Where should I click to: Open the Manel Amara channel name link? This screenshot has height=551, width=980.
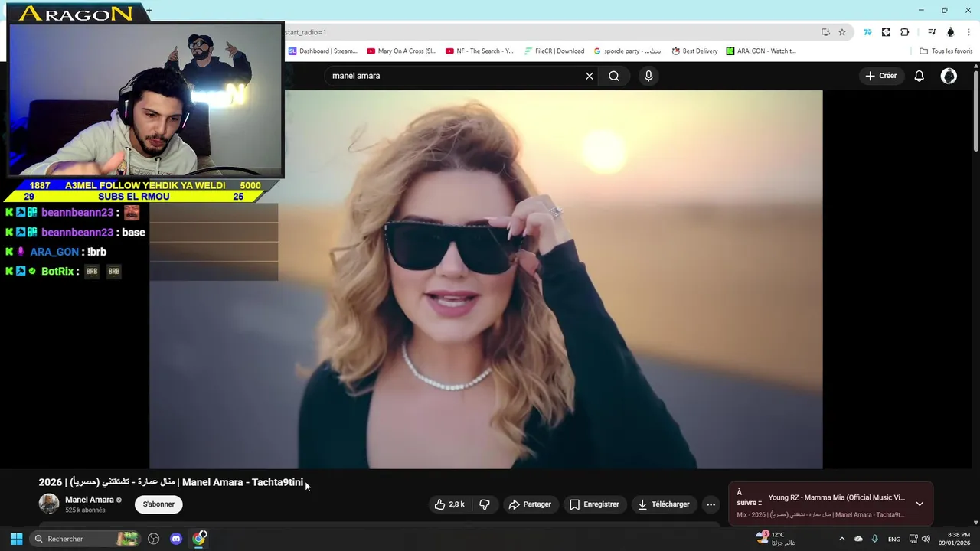(x=90, y=500)
